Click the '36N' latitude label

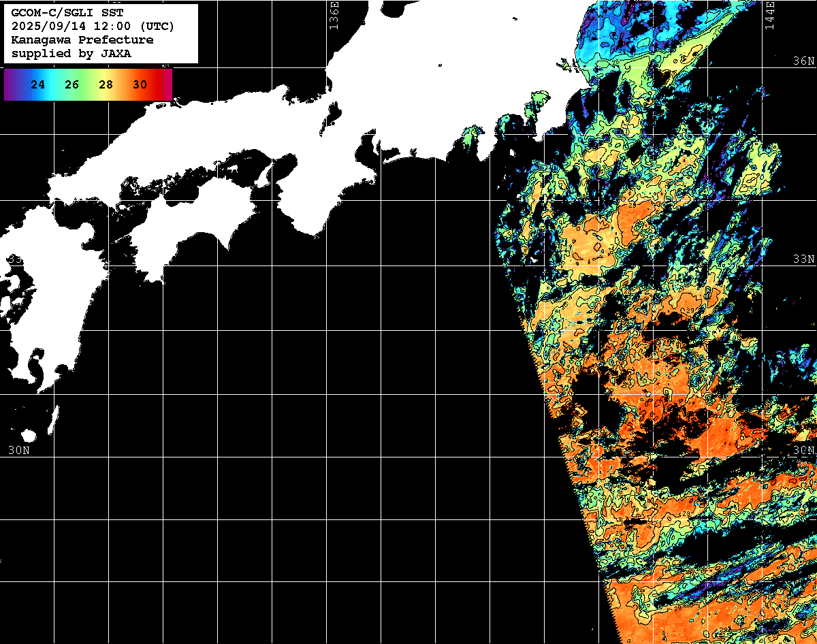coord(803,61)
